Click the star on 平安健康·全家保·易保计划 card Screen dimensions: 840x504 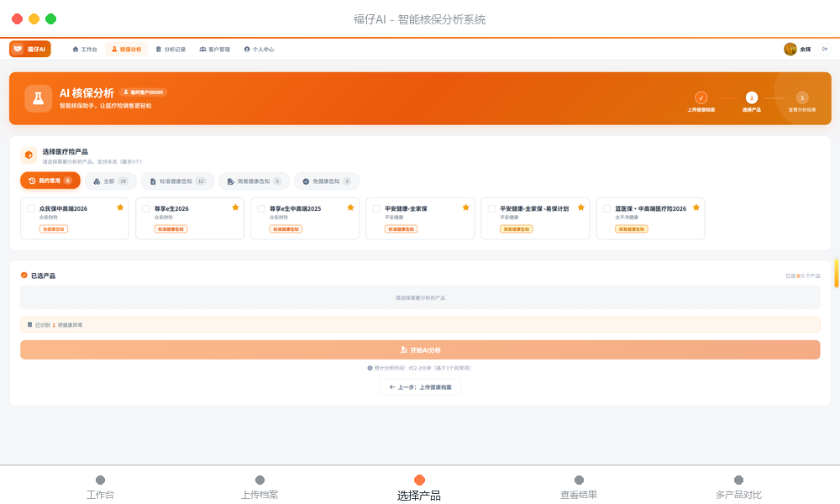[x=580, y=207]
